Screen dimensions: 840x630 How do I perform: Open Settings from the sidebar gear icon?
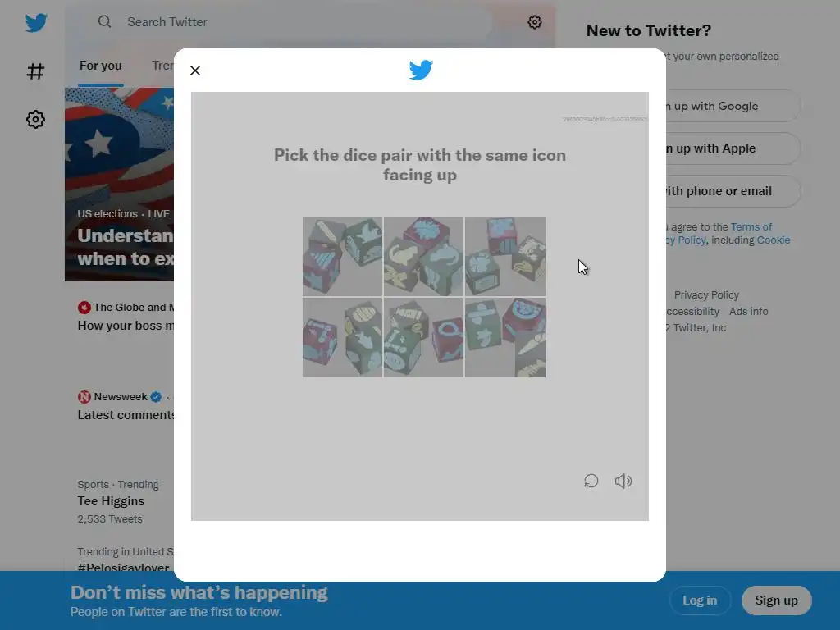(35, 119)
